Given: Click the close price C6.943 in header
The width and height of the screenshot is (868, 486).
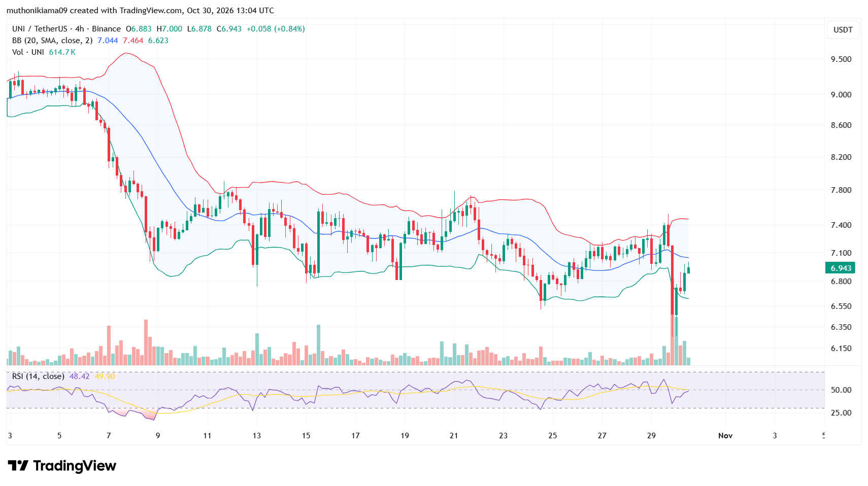Looking at the screenshot, I should [x=229, y=29].
